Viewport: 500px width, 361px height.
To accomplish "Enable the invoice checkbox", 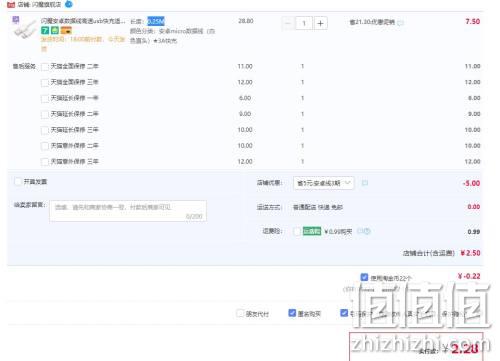I will (x=18, y=182).
